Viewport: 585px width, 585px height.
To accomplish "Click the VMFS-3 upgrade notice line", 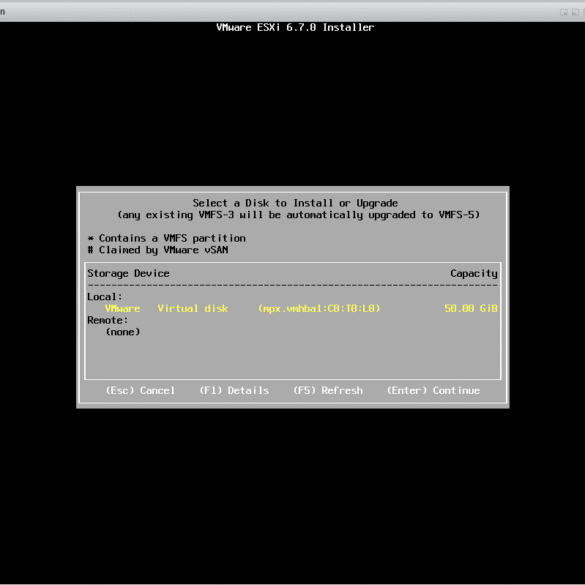I will pyautogui.click(x=298, y=215).
